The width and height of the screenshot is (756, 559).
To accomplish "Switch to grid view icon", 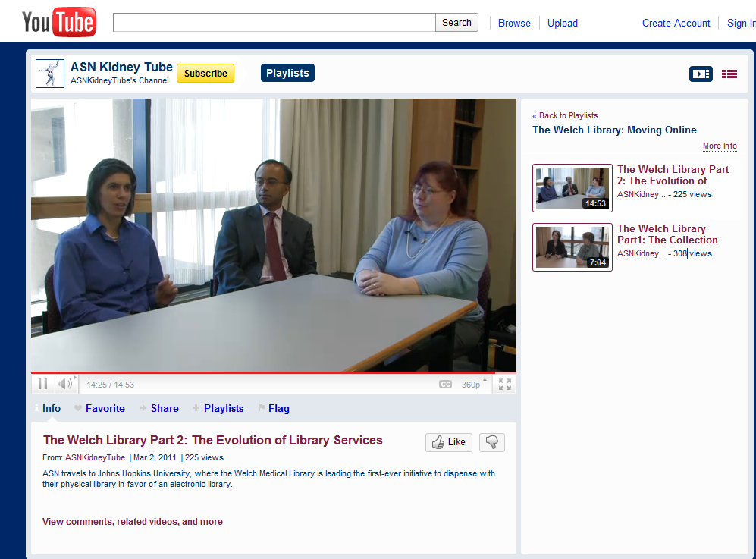I will click(729, 74).
